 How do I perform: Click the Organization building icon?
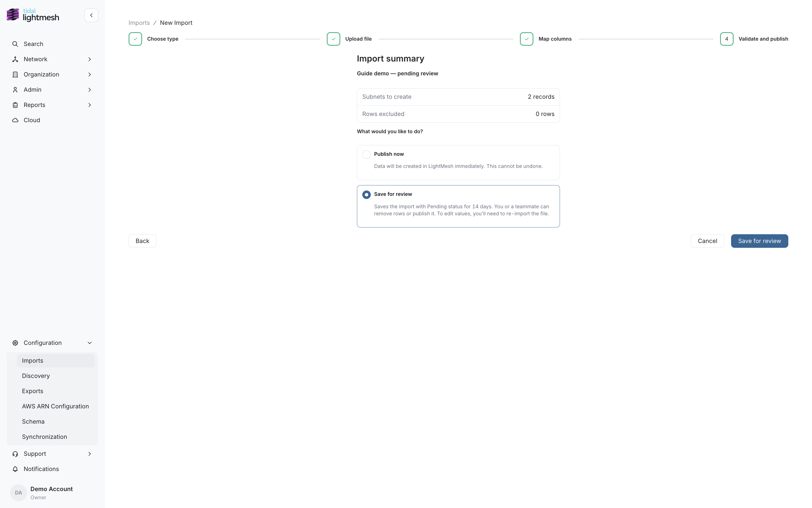pyautogui.click(x=15, y=75)
